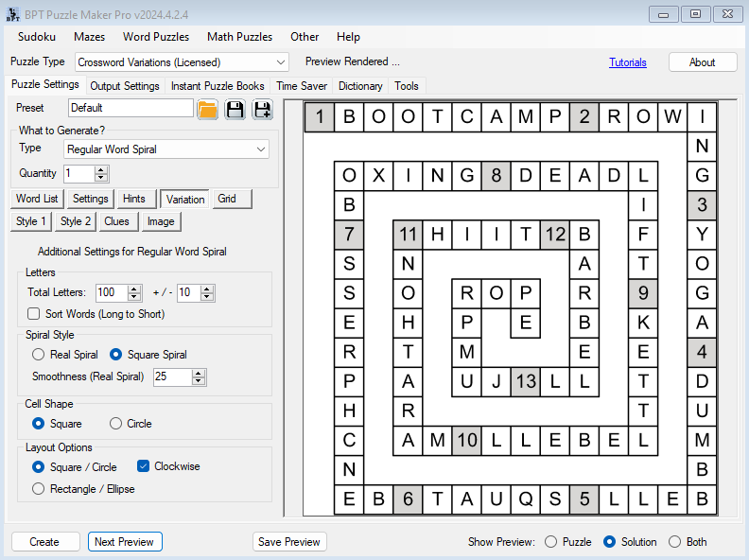This screenshot has width=749, height=560.
Task: Expand the Puzzle Type dropdown
Action: (x=280, y=62)
